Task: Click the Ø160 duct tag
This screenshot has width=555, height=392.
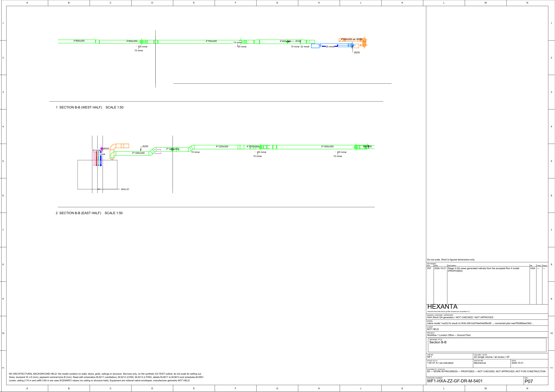Action: tap(298, 41)
